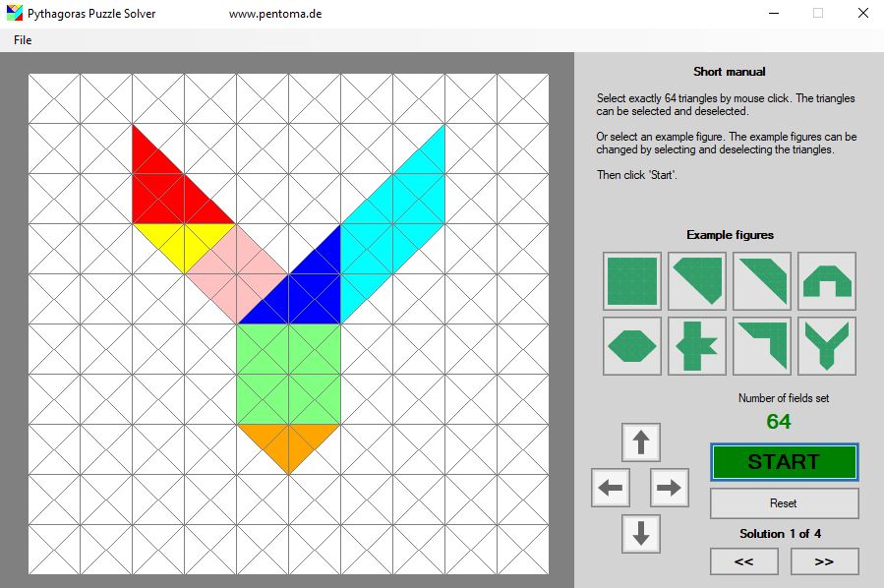This screenshot has height=588, width=884.
Task: Select the cross-arrow example figure
Action: [x=697, y=345]
